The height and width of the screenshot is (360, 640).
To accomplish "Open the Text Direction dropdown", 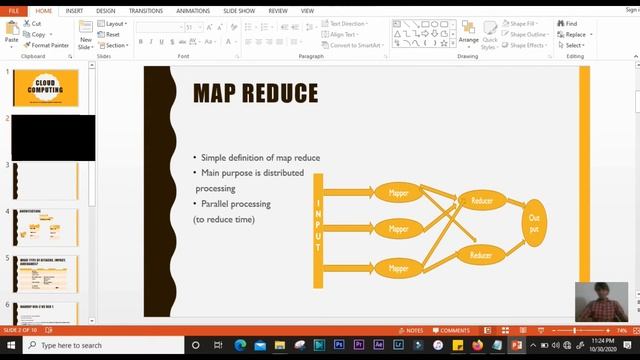I will (344, 24).
